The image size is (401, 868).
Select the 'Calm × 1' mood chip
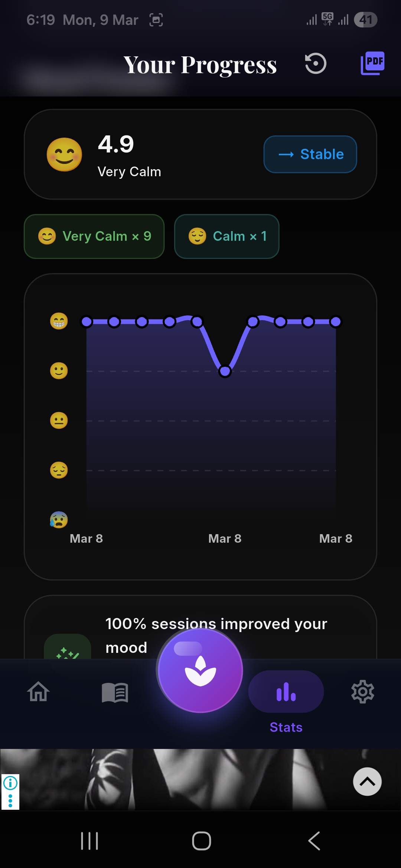tap(226, 236)
